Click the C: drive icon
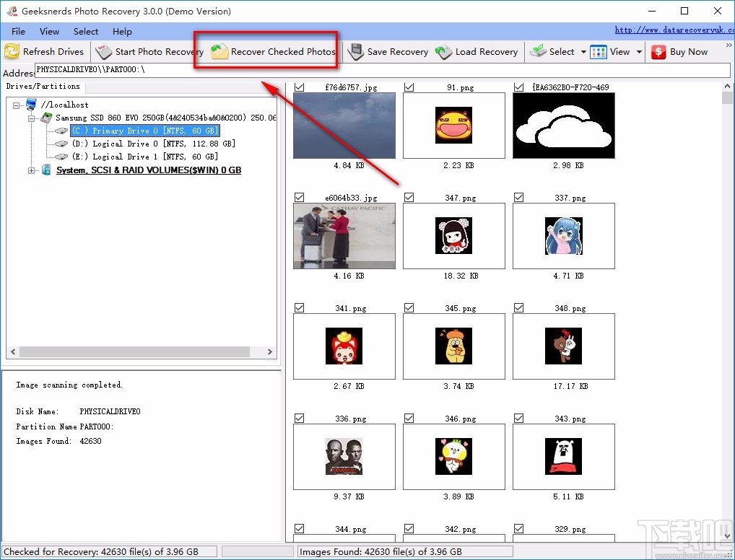 tap(61, 131)
